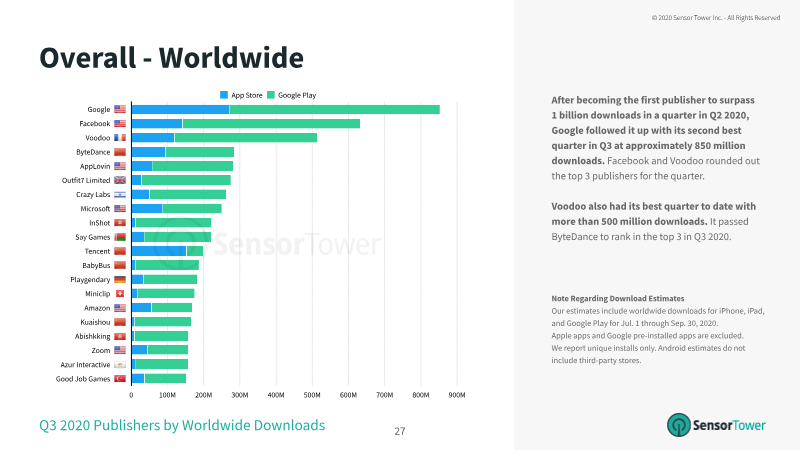This screenshot has height=450, width=800.
Task: Click the 'Say Games' publisher label
Action: coord(93,237)
